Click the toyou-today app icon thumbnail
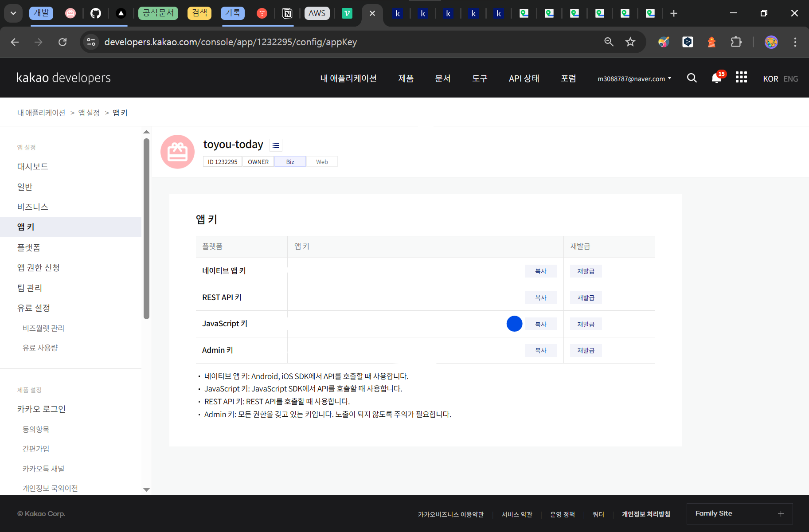The width and height of the screenshot is (809, 532). pyautogui.click(x=177, y=152)
